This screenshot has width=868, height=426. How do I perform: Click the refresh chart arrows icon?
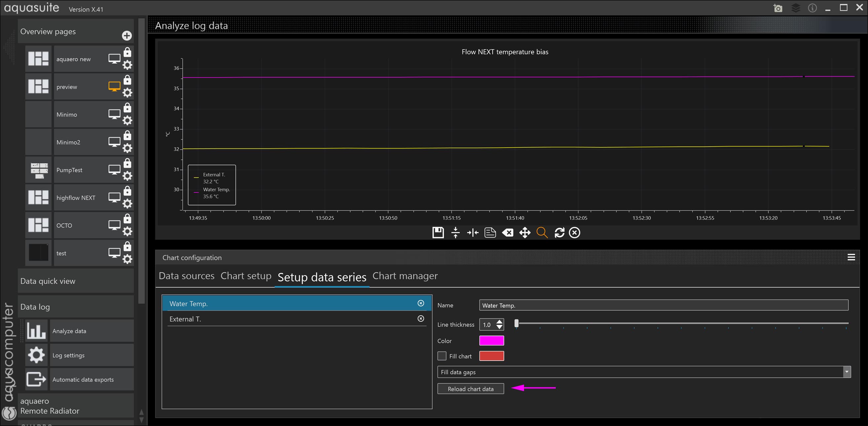point(559,232)
